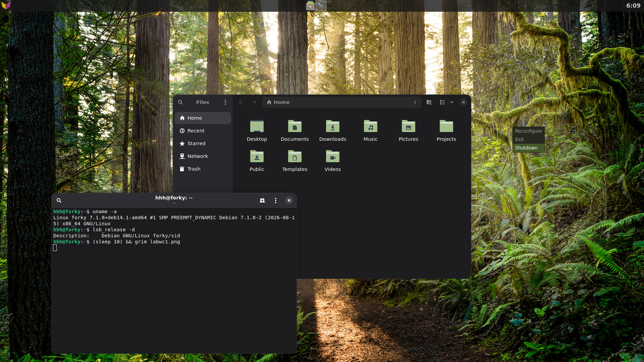
Task: Go forward using the Files forward arrow
Action: [254, 102]
